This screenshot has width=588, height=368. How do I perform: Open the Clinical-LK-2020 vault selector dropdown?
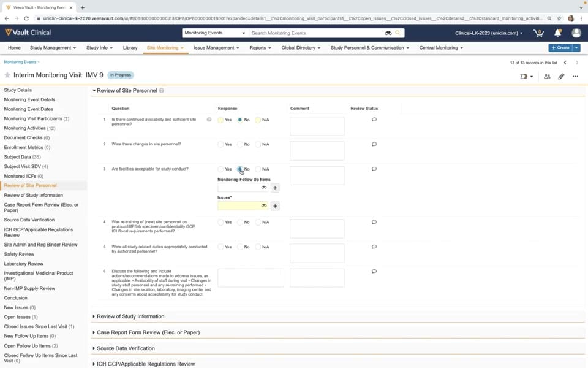click(x=489, y=33)
